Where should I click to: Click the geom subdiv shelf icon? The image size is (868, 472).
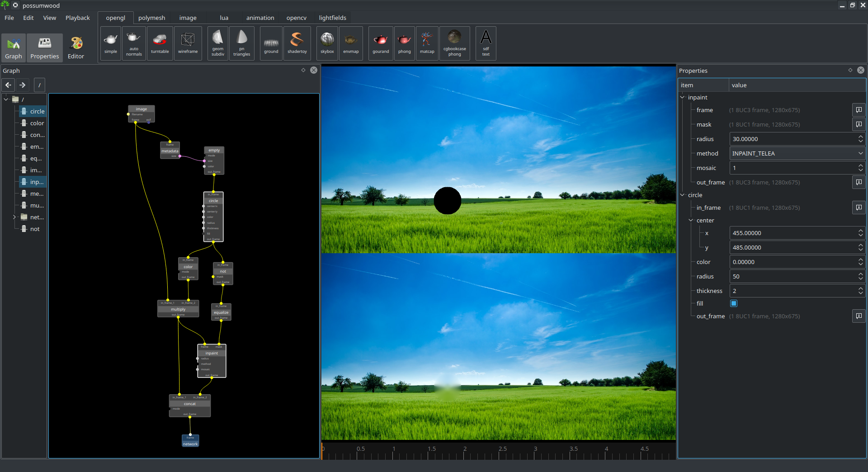pyautogui.click(x=218, y=43)
